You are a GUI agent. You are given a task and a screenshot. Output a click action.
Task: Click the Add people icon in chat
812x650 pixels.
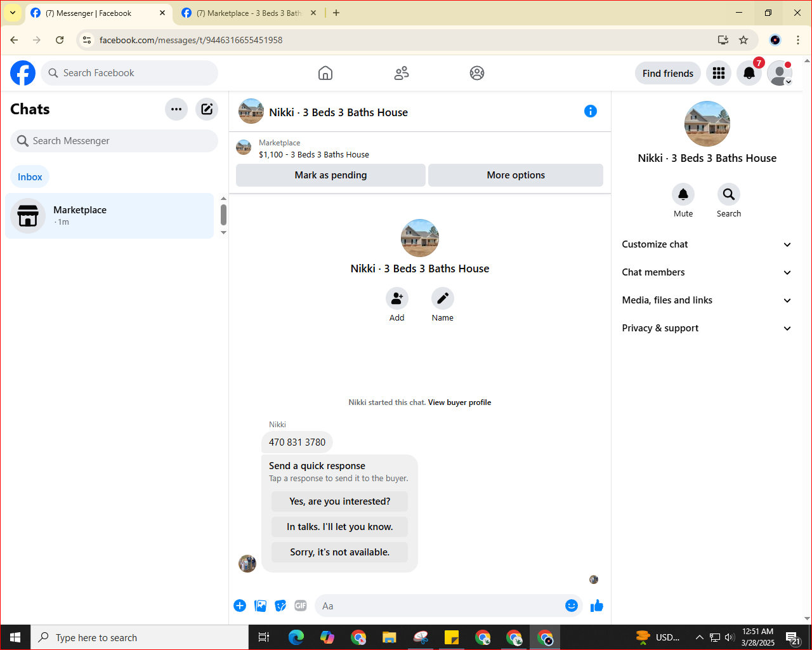[x=397, y=298]
